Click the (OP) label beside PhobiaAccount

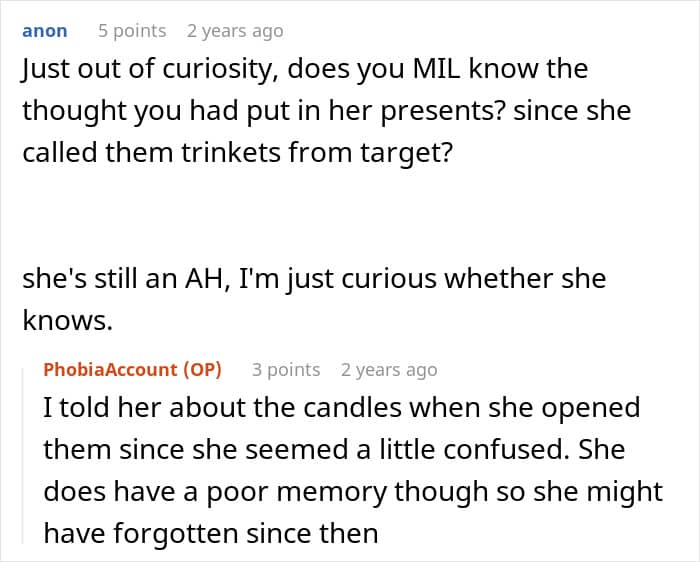click(200, 370)
